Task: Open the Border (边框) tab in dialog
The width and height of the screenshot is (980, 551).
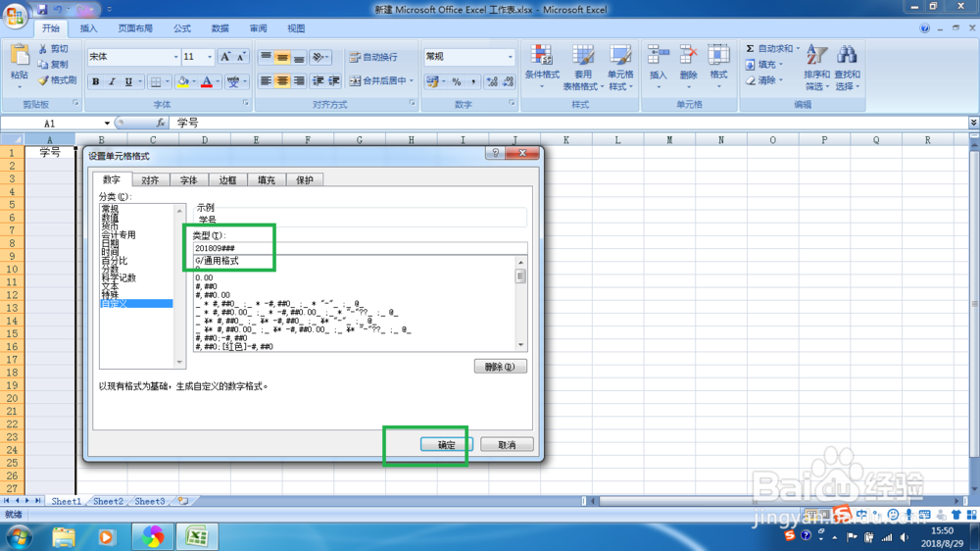Action: [x=227, y=180]
